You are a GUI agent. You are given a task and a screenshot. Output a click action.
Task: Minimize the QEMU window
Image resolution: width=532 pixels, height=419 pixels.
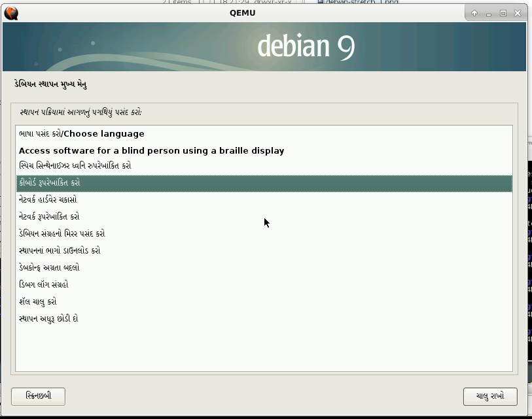489,13
